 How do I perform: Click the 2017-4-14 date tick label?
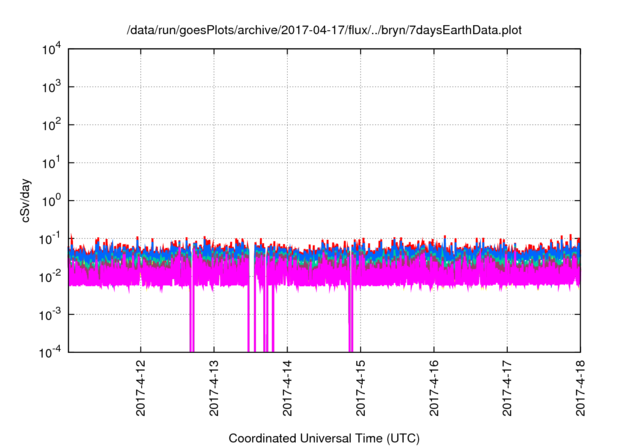287,388
